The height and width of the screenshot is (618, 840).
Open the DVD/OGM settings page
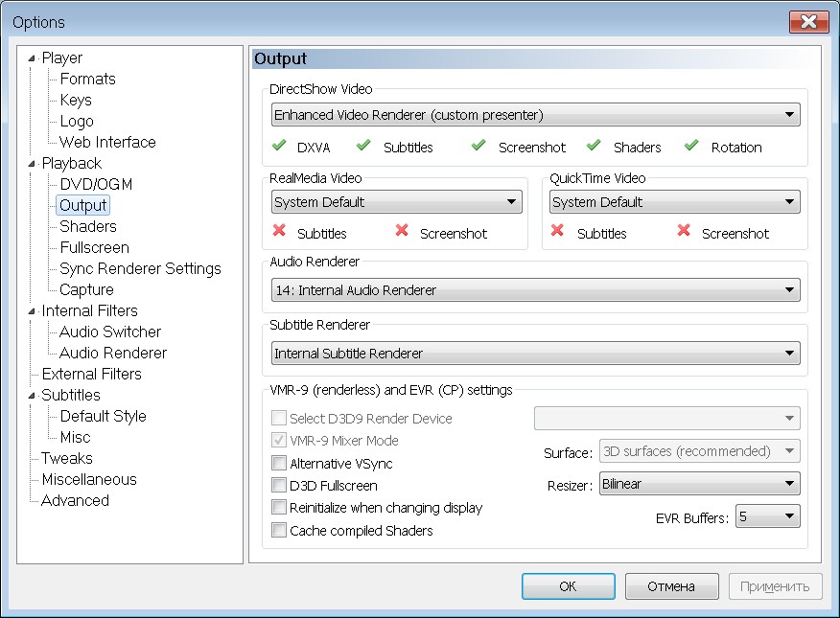(96, 185)
